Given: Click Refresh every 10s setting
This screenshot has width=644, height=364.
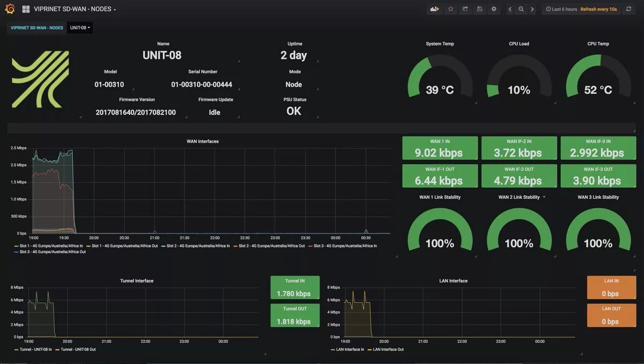Looking at the screenshot, I should click(x=598, y=9).
